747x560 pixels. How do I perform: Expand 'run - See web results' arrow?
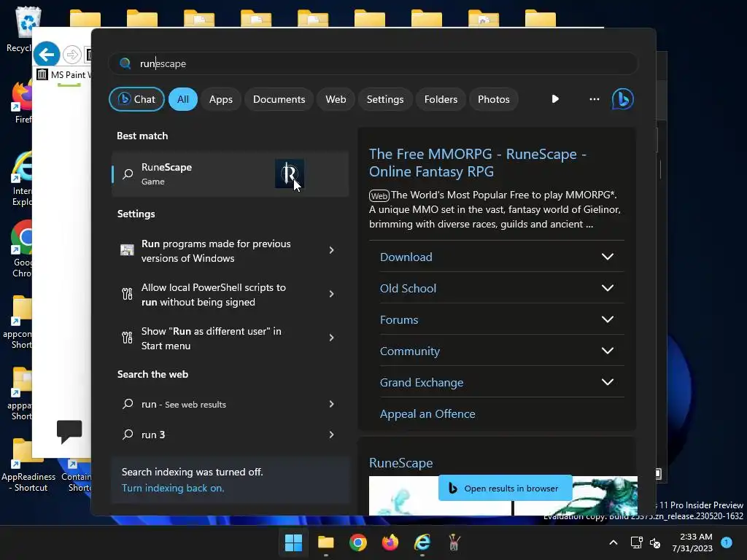click(x=332, y=404)
